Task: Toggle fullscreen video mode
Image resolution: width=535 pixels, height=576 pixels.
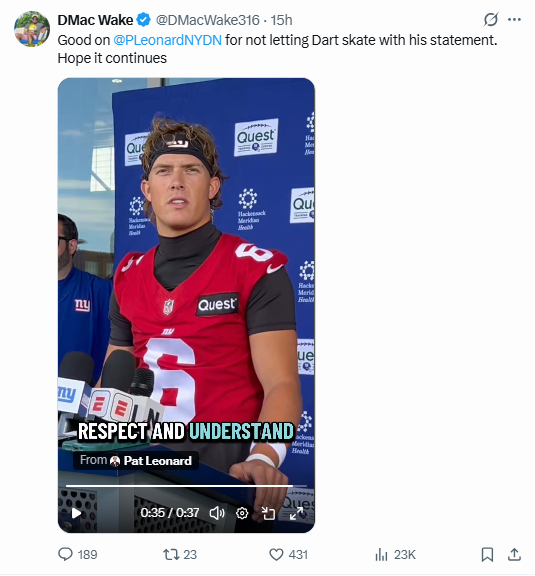Action: [297, 513]
